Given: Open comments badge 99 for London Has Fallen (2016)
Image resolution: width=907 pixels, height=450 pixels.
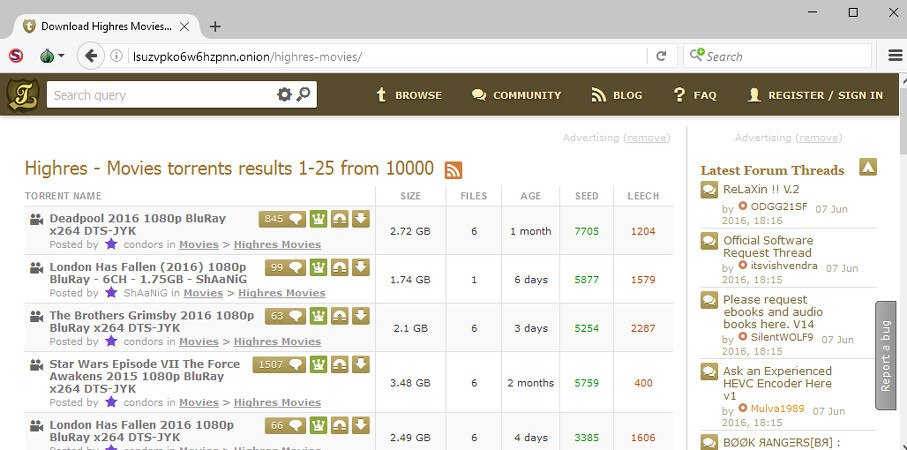Looking at the screenshot, I should (285, 267).
